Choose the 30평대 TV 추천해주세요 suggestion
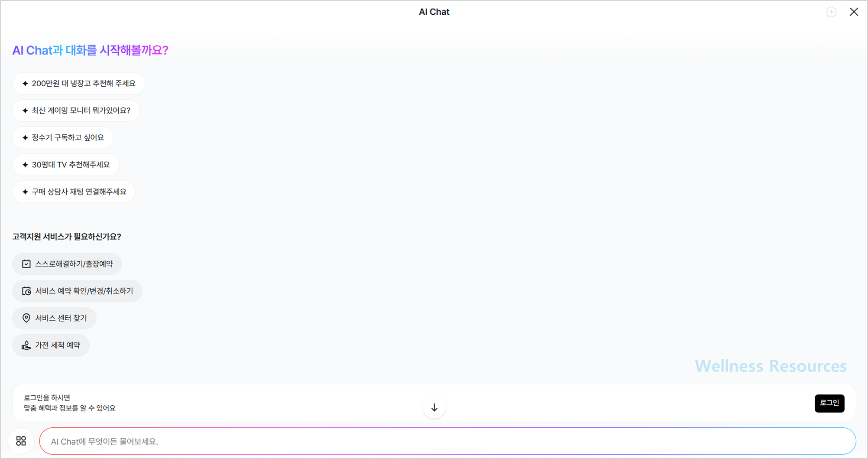Image resolution: width=868 pixels, height=459 pixels. click(x=66, y=165)
